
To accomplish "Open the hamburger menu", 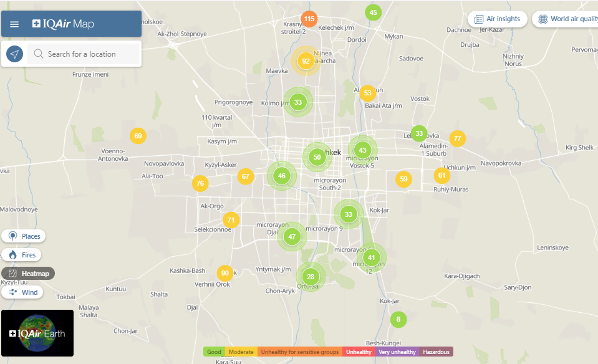I will coord(15,24).
